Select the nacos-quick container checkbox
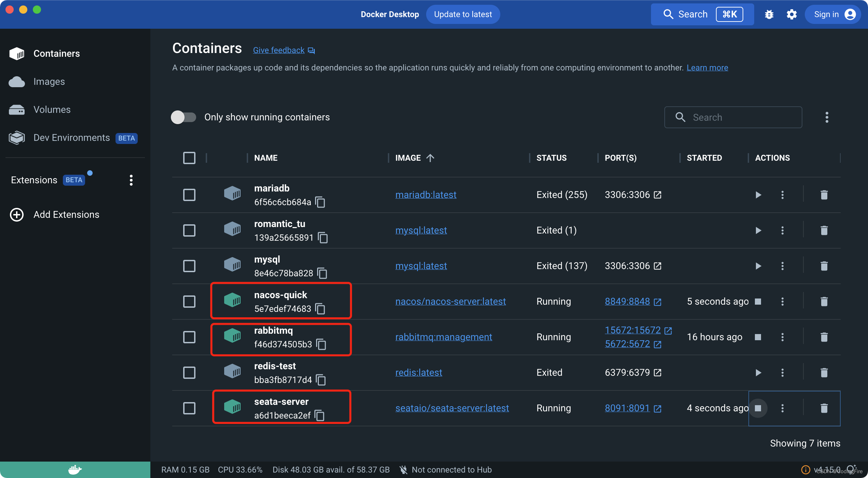868x478 pixels. tap(189, 302)
